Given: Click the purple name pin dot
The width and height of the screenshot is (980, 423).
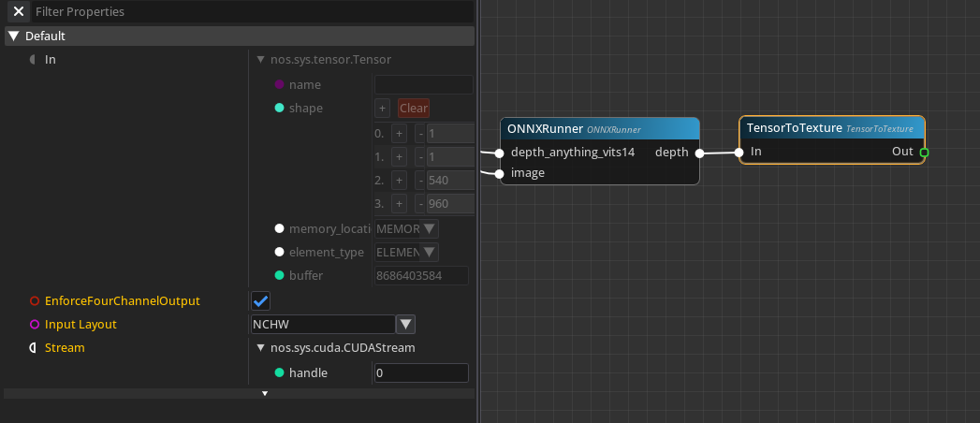Looking at the screenshot, I should 279,84.
